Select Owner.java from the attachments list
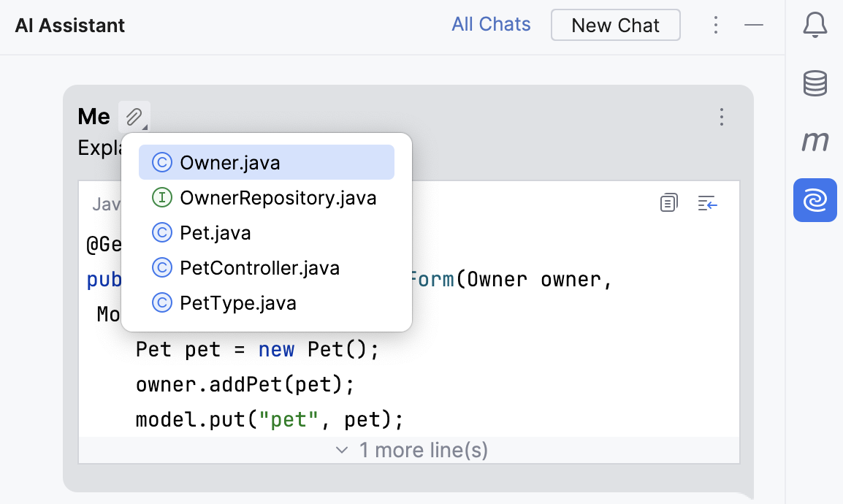 click(x=229, y=162)
